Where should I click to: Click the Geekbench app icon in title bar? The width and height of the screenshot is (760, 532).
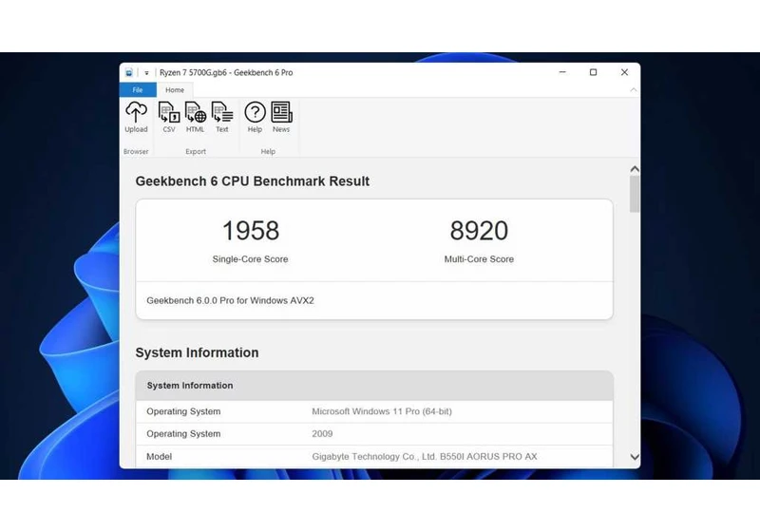coord(129,73)
